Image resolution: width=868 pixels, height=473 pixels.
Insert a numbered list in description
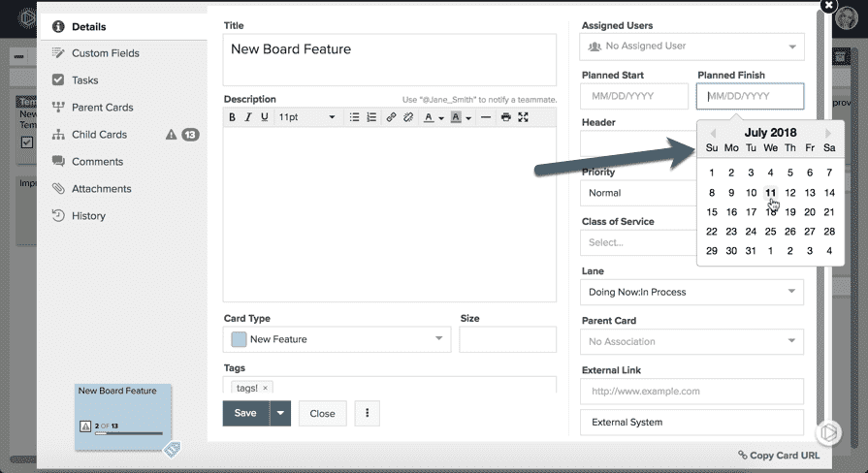371,117
